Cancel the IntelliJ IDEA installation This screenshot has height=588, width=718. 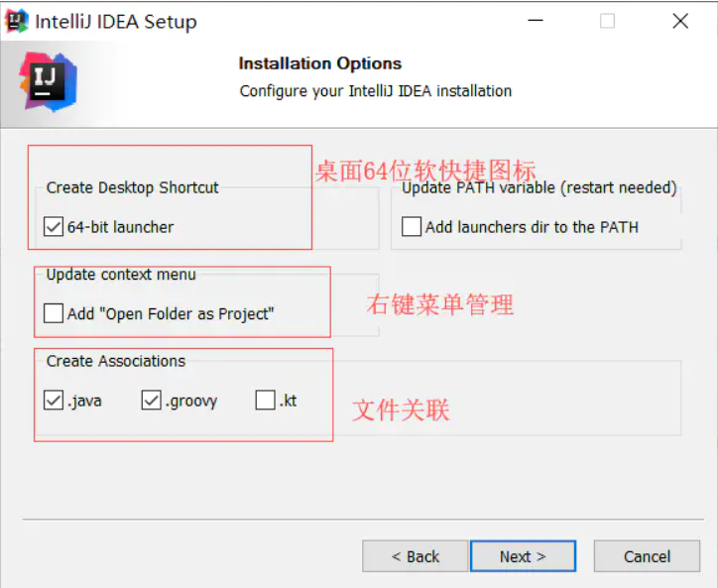[x=647, y=556]
